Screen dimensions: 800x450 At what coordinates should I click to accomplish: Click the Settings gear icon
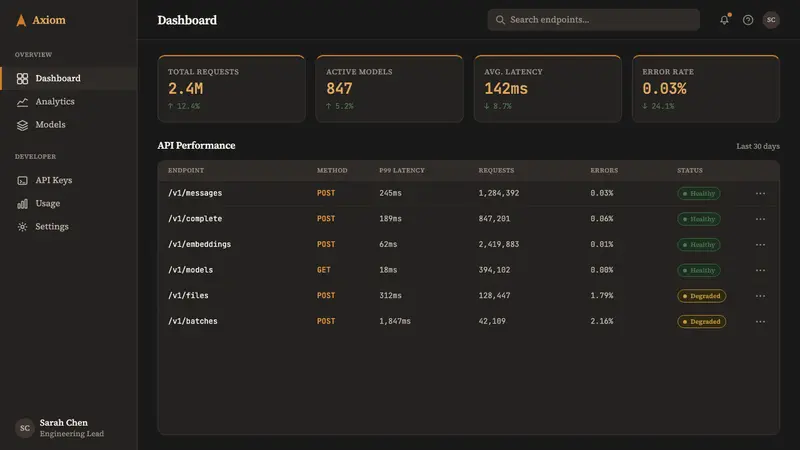[22, 227]
